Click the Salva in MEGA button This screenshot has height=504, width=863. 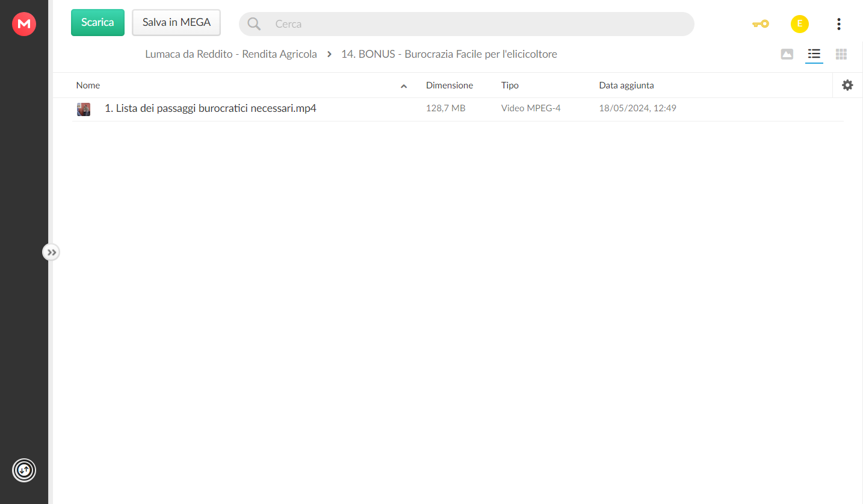click(x=176, y=22)
